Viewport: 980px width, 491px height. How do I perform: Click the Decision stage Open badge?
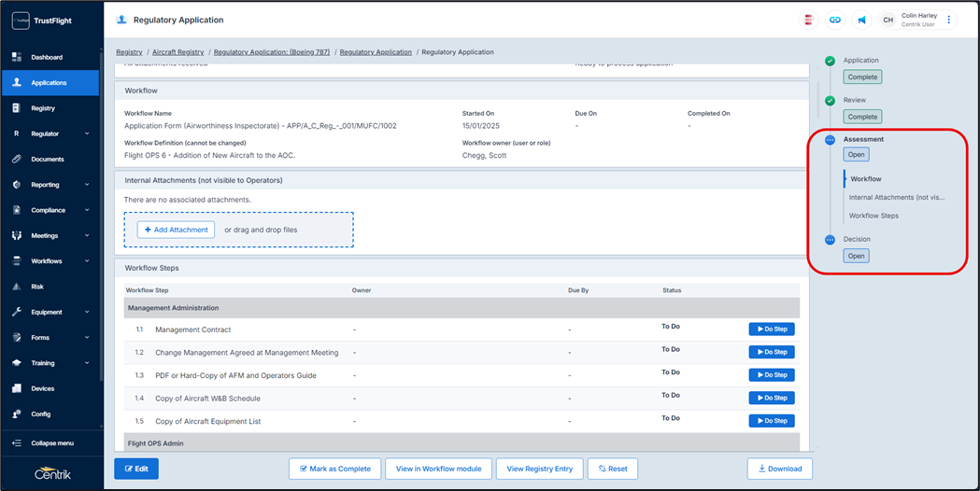pyautogui.click(x=856, y=256)
